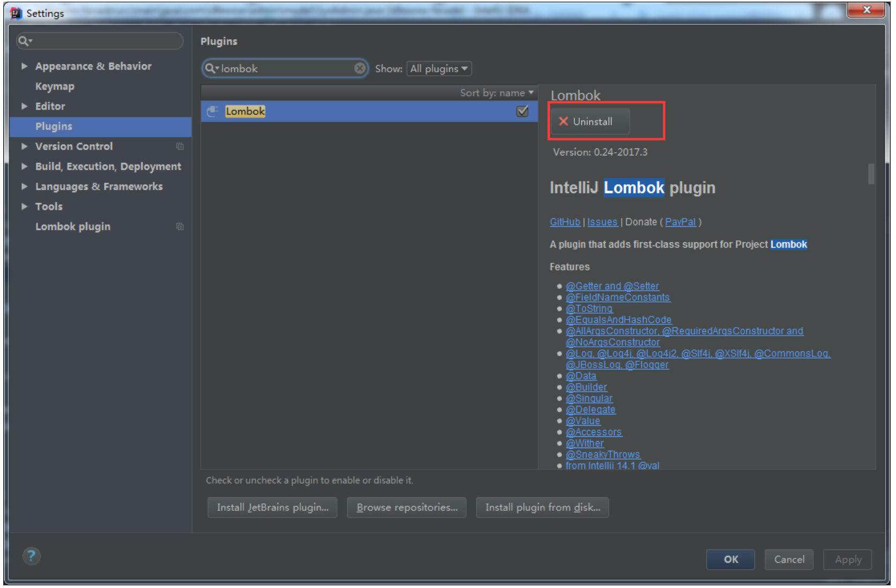Expand the Editor settings section
The height and width of the screenshot is (588, 896).
[24, 106]
